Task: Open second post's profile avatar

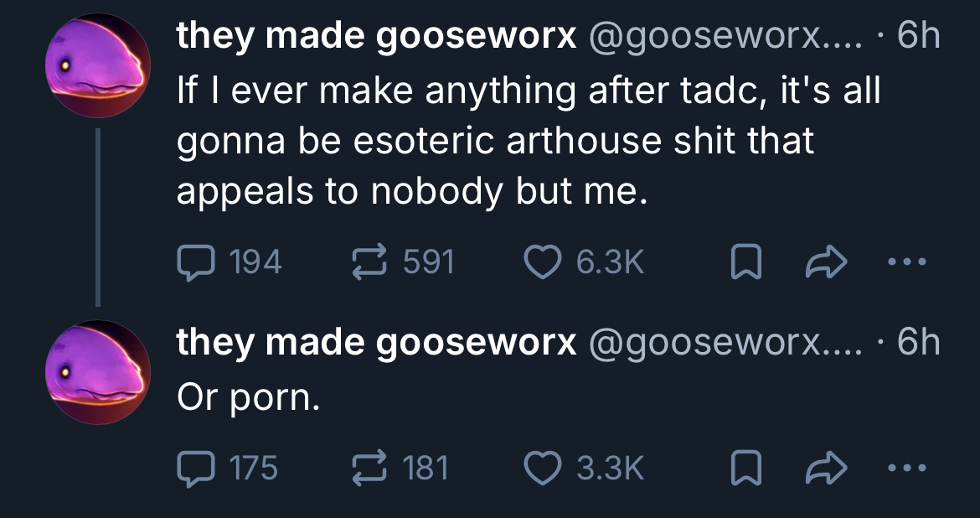Action: pyautogui.click(x=97, y=371)
